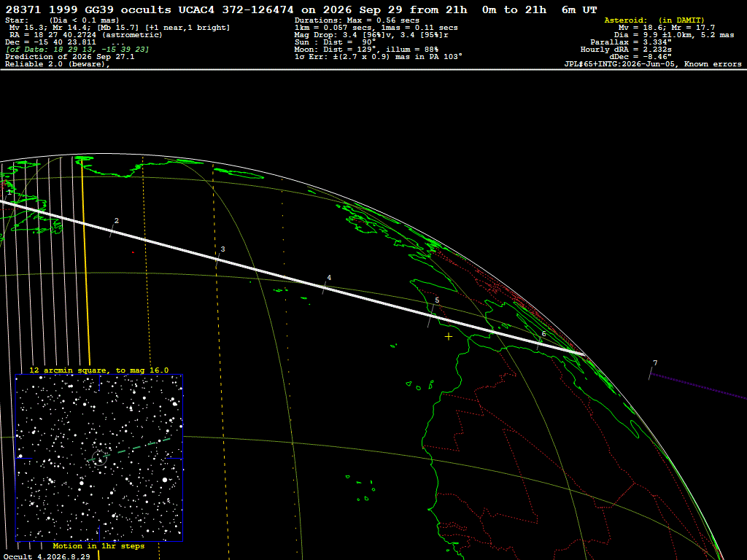This screenshot has height=560, width=747.
Task: Click the green of Date coordinates text
Action: [x=77, y=50]
